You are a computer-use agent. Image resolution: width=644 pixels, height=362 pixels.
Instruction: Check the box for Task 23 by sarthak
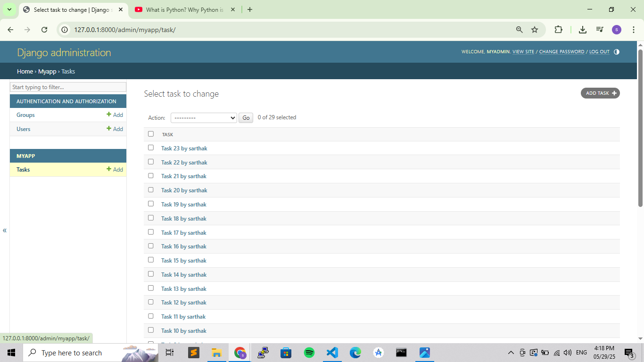[151, 148]
